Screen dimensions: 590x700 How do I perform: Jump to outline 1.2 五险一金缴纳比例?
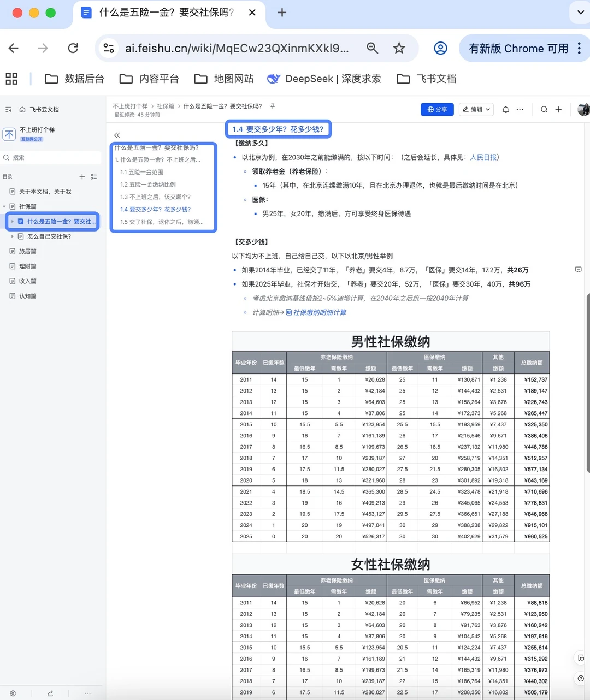(x=148, y=185)
